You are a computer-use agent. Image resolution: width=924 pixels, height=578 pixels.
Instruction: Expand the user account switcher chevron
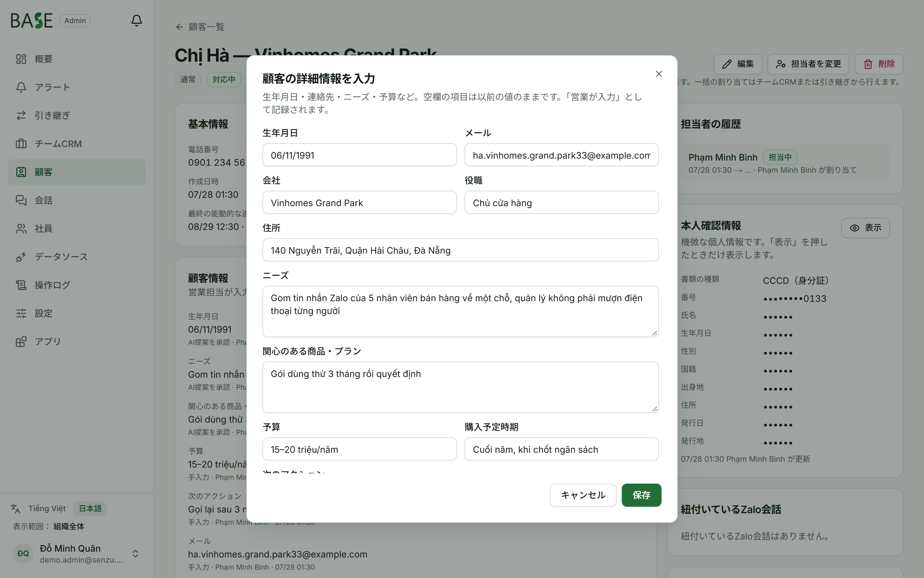135,554
